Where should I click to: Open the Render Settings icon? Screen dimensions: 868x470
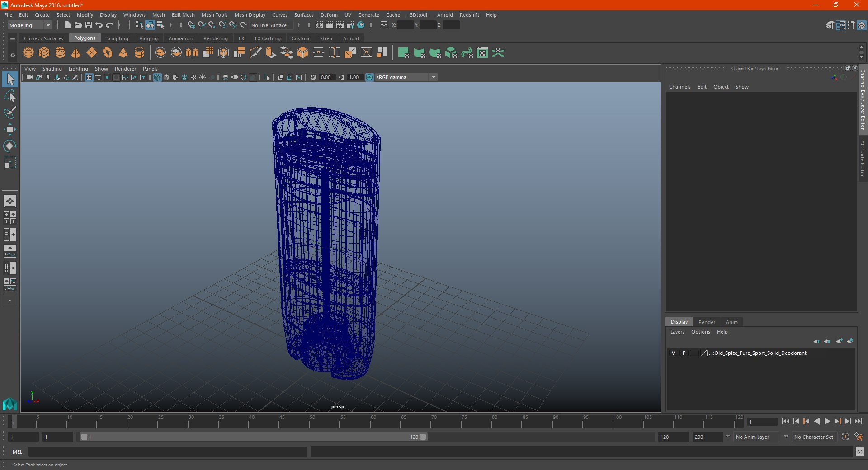click(350, 25)
